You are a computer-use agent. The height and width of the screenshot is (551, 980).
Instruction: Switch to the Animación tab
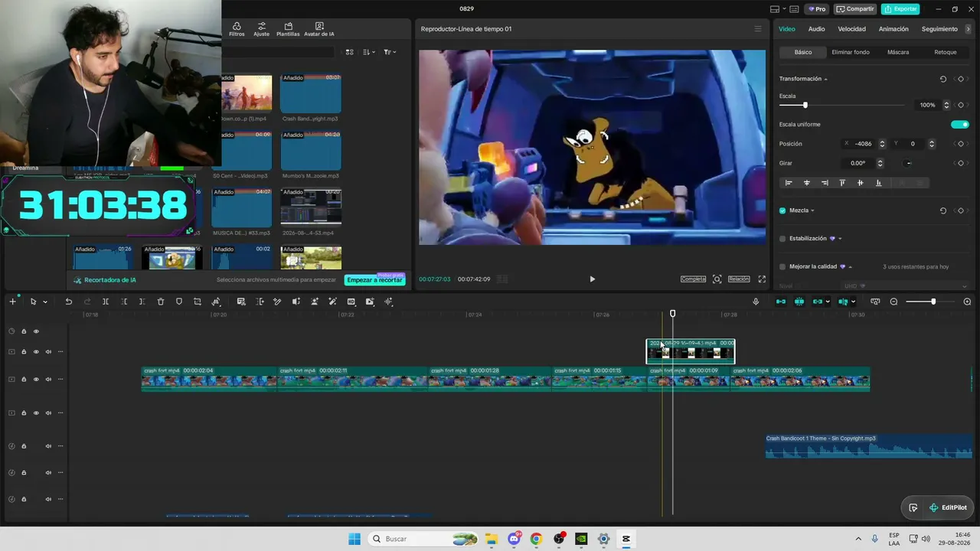(x=893, y=29)
